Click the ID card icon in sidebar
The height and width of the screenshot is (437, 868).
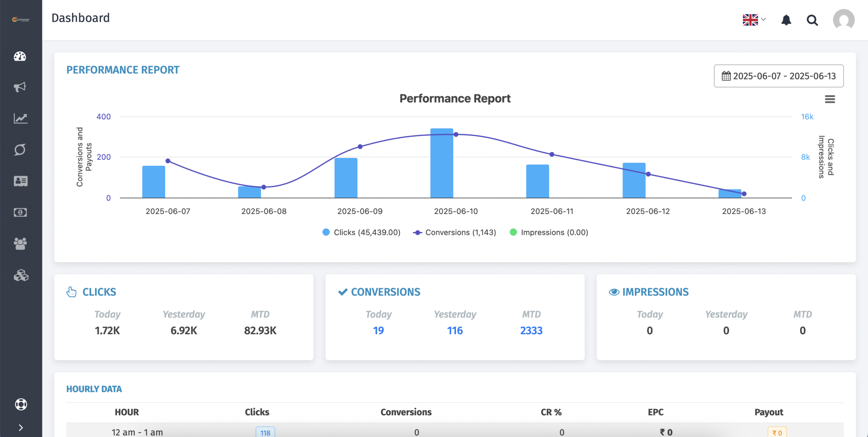point(20,181)
